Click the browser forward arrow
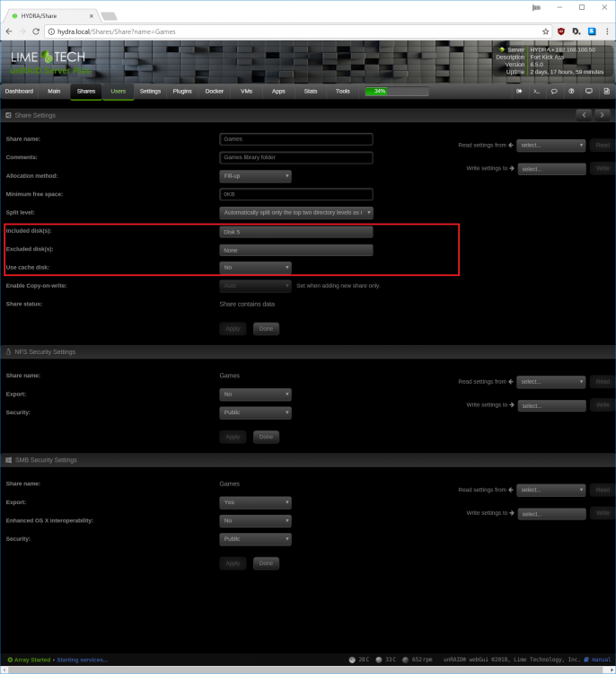This screenshot has height=674, width=616. pyautogui.click(x=22, y=31)
